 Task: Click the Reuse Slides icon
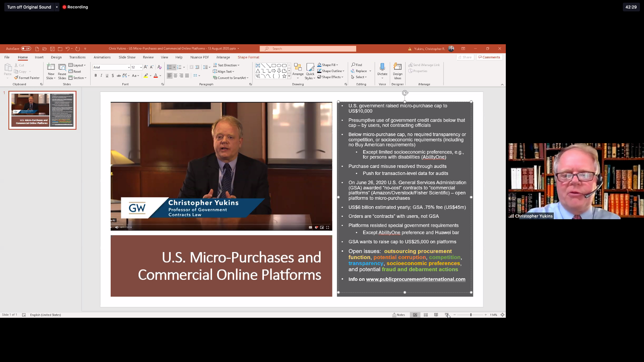pos(62,67)
